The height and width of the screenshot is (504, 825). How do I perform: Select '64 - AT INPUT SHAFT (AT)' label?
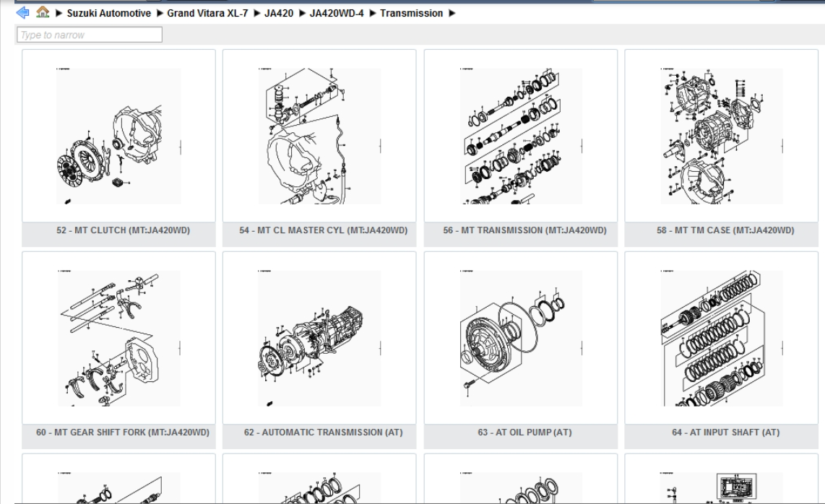pyautogui.click(x=725, y=432)
